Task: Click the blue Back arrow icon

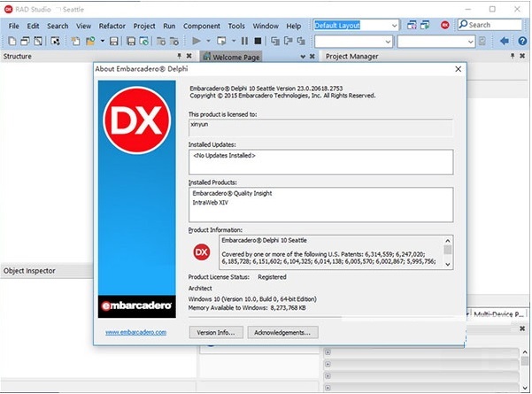Action: pos(505,41)
